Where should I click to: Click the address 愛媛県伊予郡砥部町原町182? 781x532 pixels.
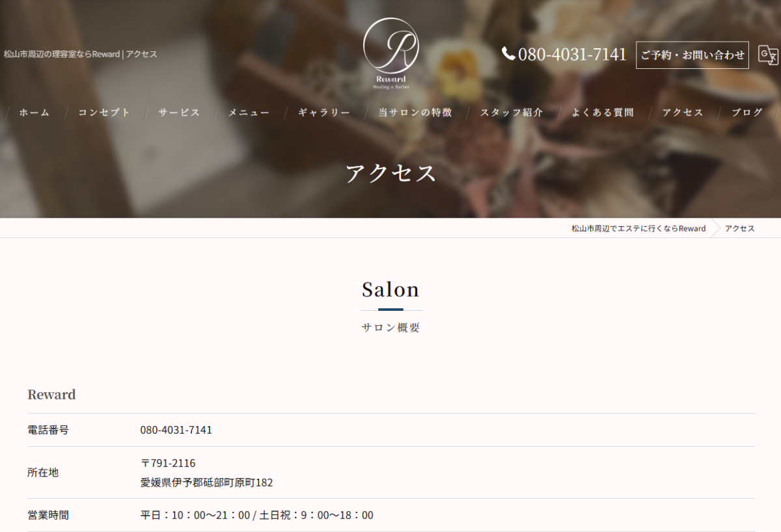(x=207, y=483)
